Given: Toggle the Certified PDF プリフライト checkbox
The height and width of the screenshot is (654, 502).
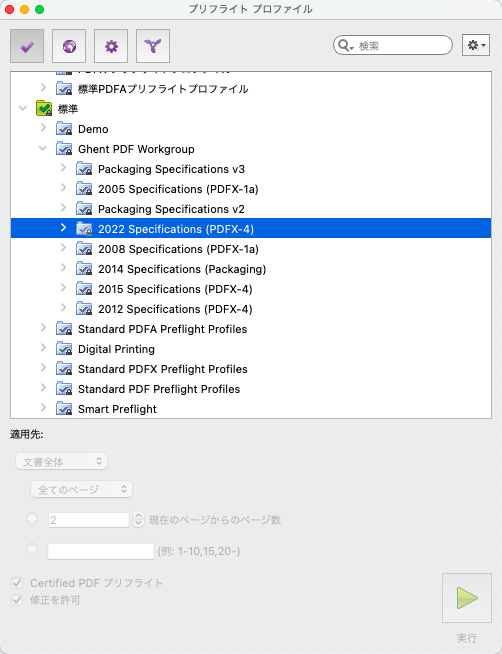Looking at the screenshot, I should coord(17,582).
